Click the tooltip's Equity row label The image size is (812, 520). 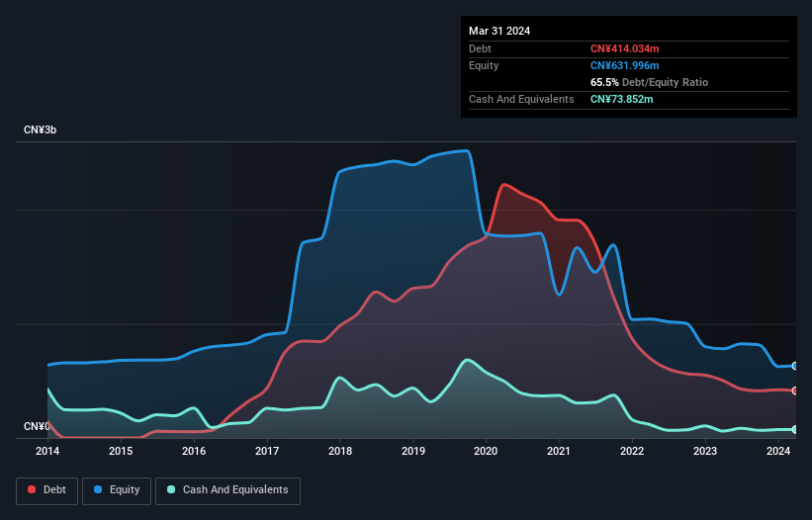(484, 65)
